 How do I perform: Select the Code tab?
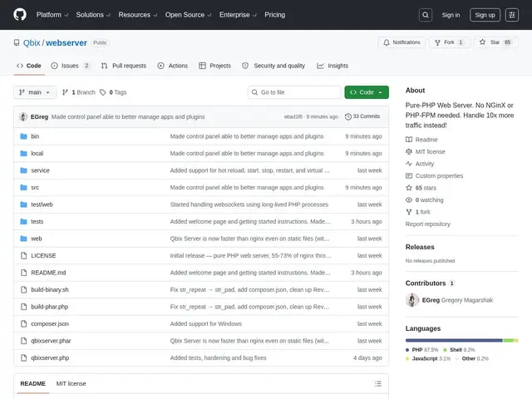(x=29, y=66)
